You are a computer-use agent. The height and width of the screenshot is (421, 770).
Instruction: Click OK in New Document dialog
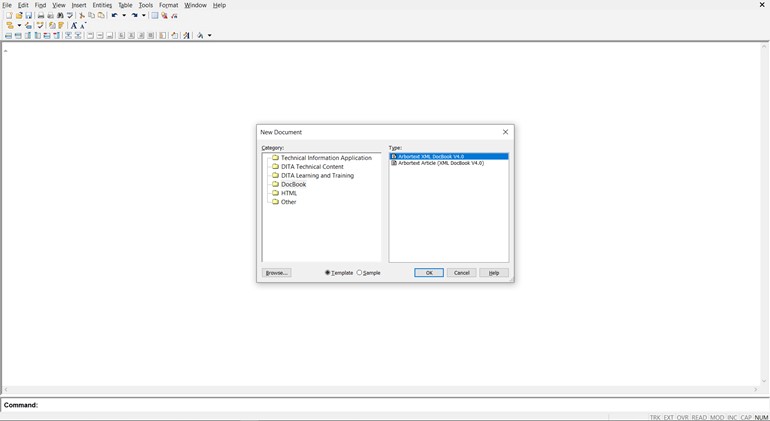(429, 273)
